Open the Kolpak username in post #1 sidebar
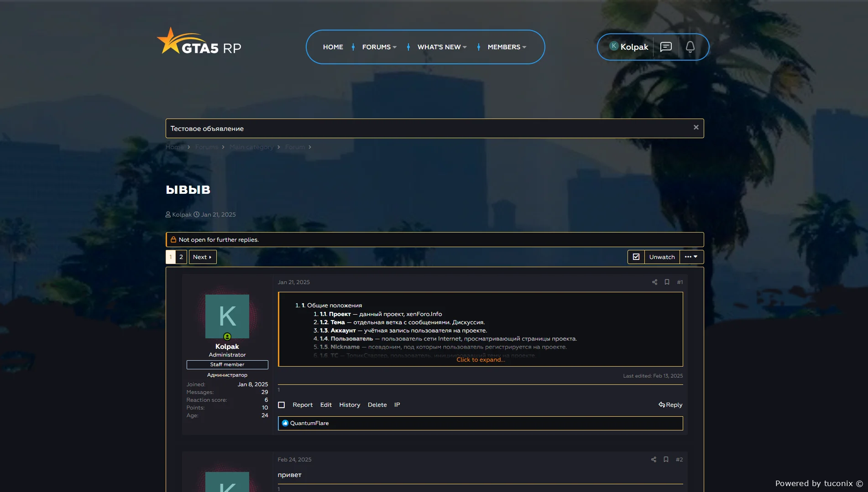 tap(227, 347)
